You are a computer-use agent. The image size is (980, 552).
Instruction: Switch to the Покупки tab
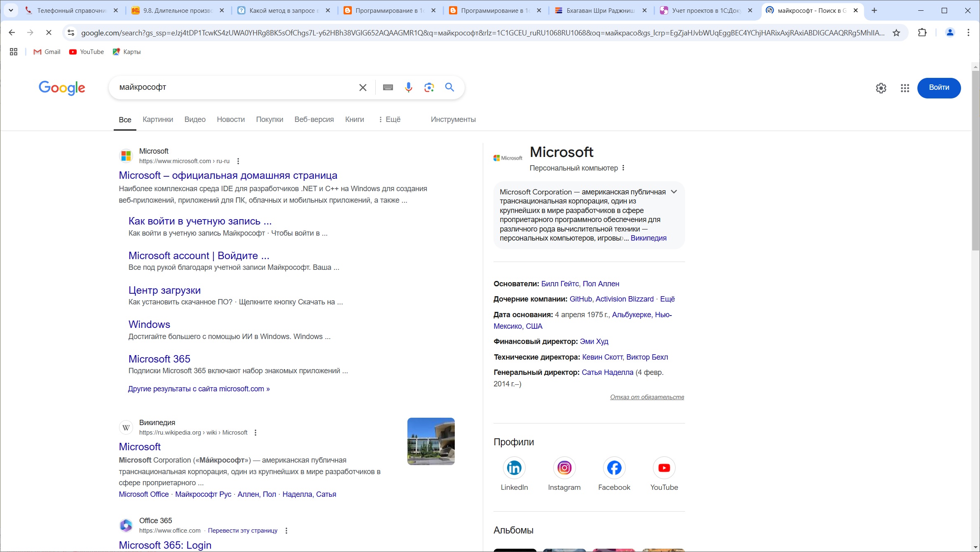269,119
